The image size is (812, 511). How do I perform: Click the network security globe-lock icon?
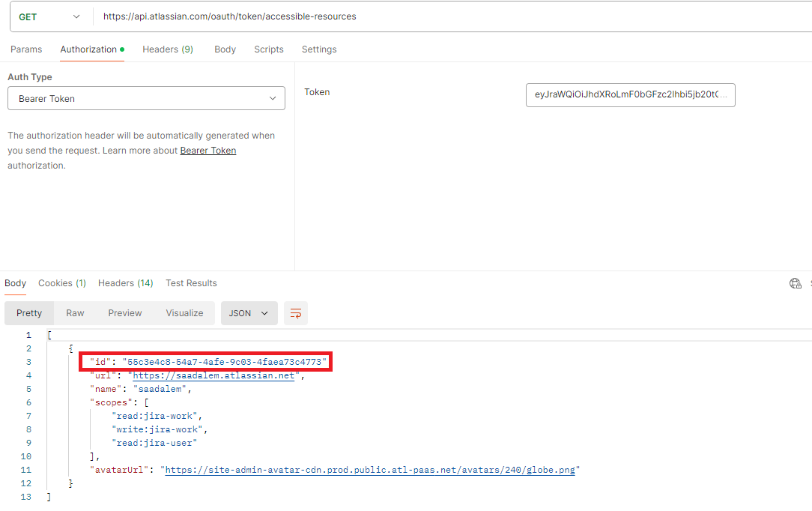pyautogui.click(x=795, y=283)
